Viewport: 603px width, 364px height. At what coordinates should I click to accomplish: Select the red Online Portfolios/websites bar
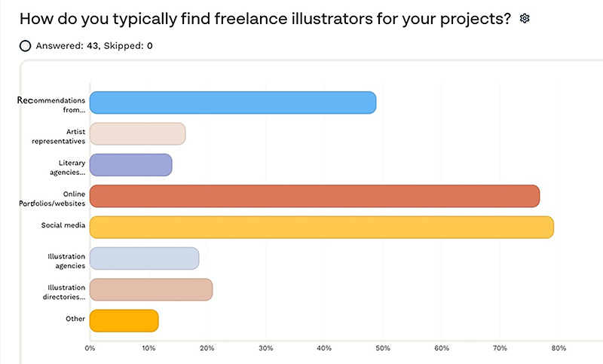pos(314,196)
